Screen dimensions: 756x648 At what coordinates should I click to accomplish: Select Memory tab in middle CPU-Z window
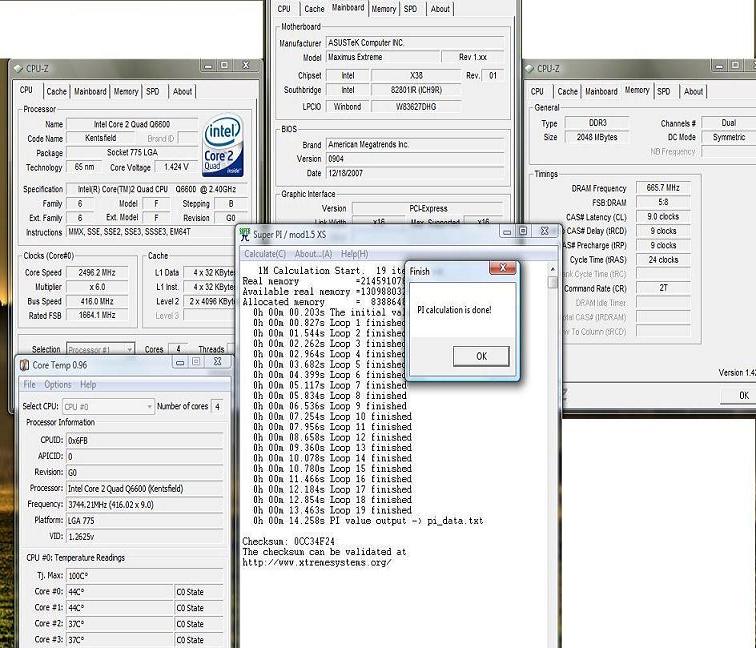(383, 9)
